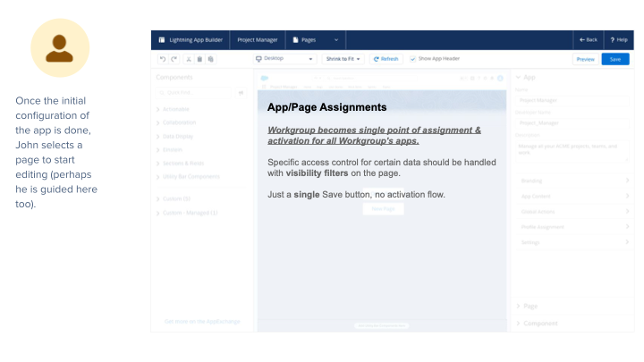
Task: Expand the Custom - Managed (1) group
Action: (x=187, y=213)
